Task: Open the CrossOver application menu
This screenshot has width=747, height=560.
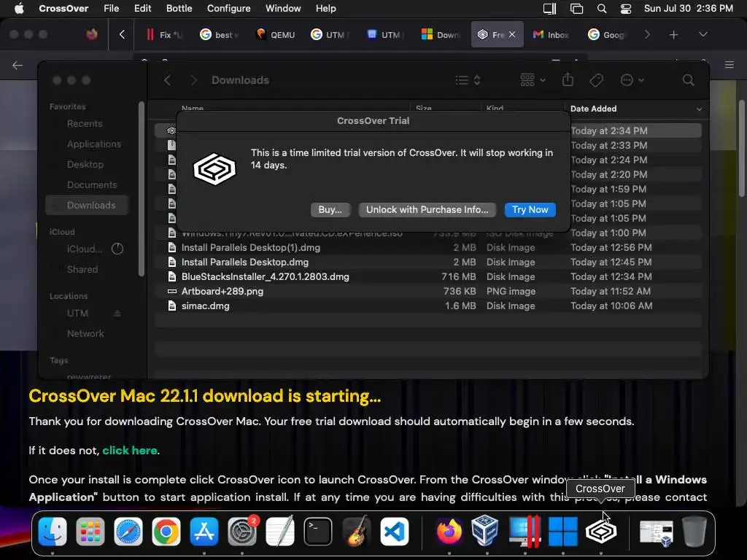Action: (63, 9)
